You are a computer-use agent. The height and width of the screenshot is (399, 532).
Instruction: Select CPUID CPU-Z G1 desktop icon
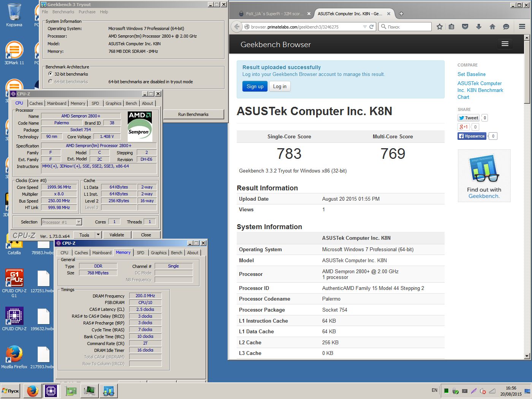(14, 283)
